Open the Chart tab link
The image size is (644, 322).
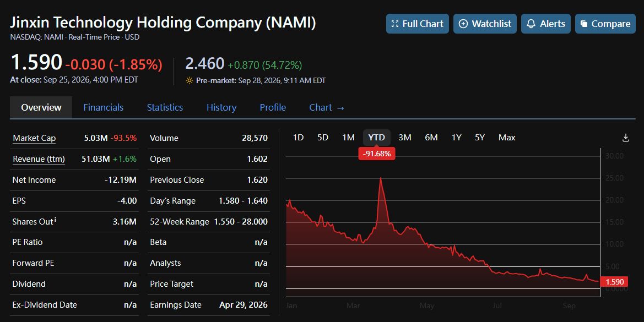327,107
